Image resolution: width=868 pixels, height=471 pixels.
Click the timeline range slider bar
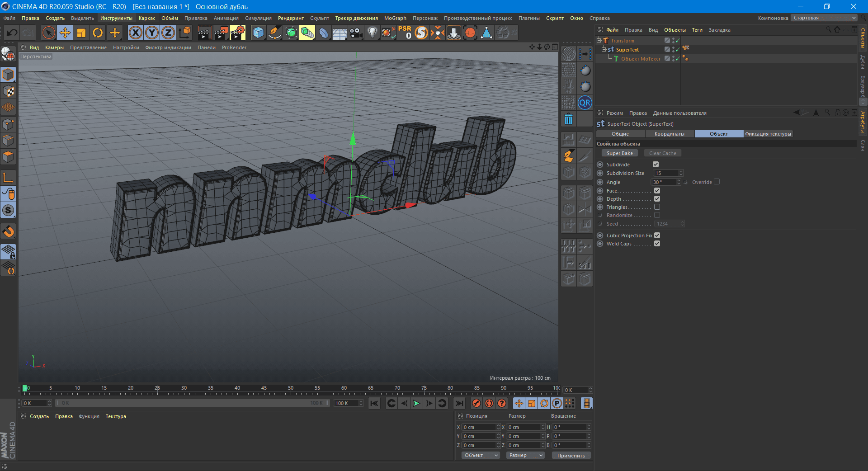click(x=193, y=403)
